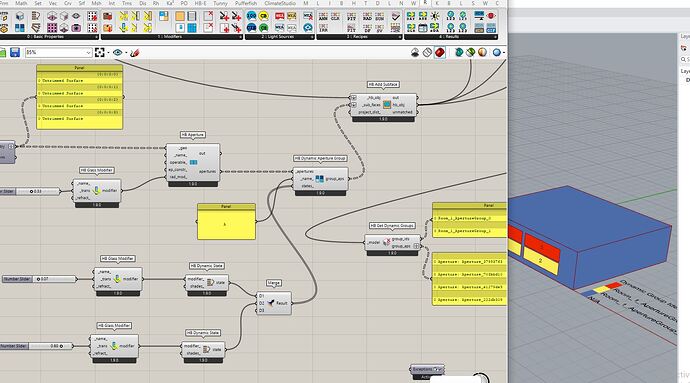Expand the Results ribbon group

(x=495, y=37)
